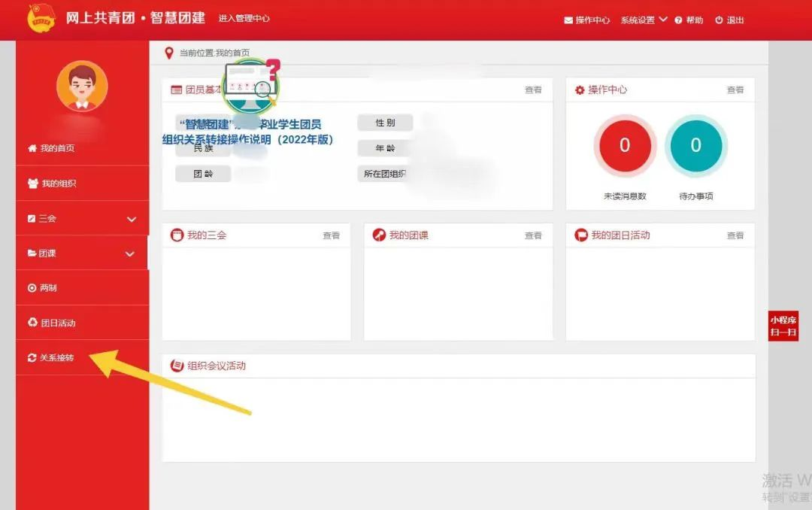
Task: Click the user avatar picture
Action: point(82,86)
